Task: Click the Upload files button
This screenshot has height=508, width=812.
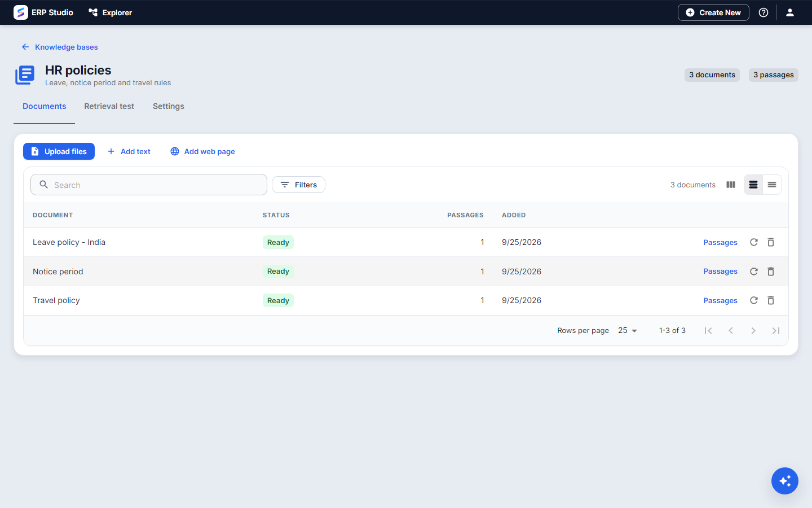Action: pos(59,151)
